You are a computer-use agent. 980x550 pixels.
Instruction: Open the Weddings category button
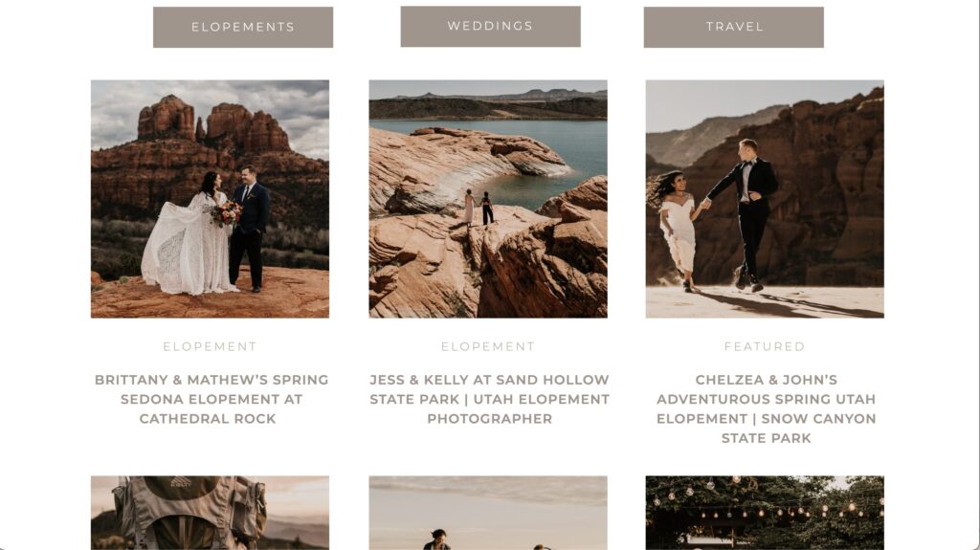[491, 26]
